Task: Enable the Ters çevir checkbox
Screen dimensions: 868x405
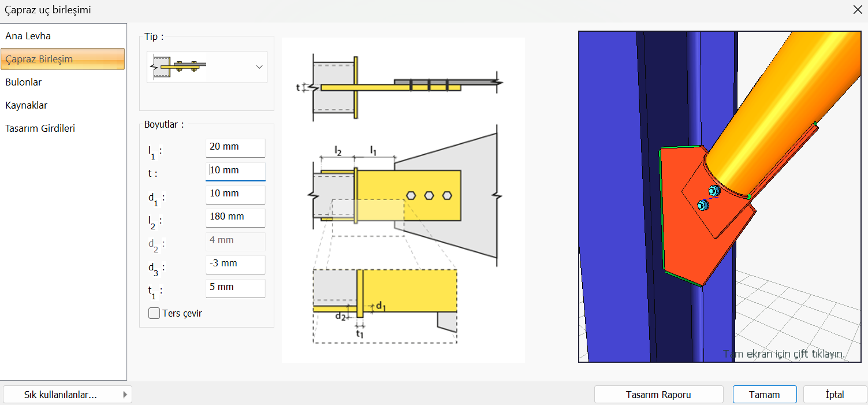Action: coord(154,313)
